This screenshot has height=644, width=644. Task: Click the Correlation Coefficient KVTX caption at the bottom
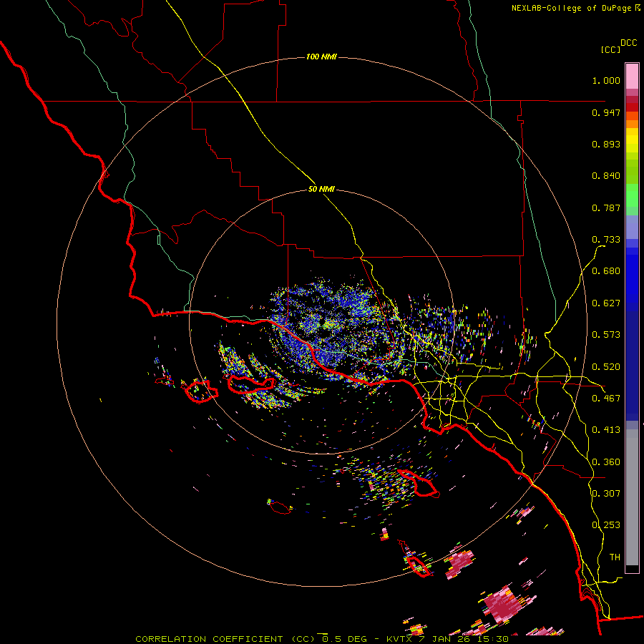coord(322,639)
